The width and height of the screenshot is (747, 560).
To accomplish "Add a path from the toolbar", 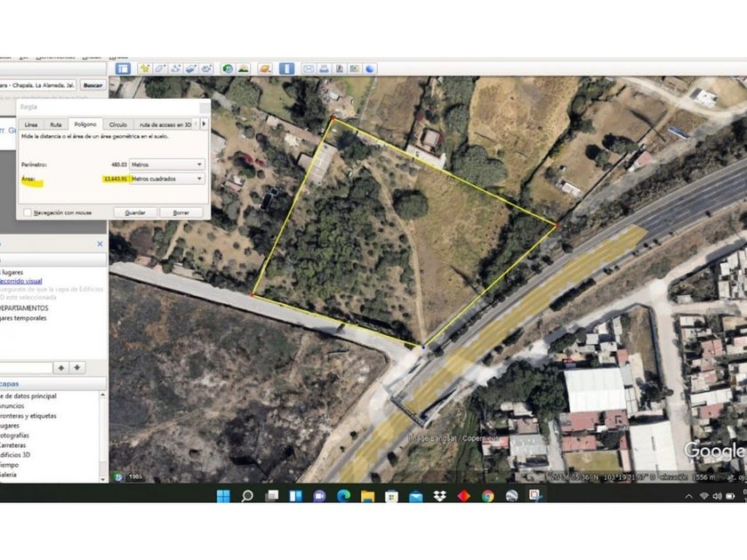I will tap(175, 68).
